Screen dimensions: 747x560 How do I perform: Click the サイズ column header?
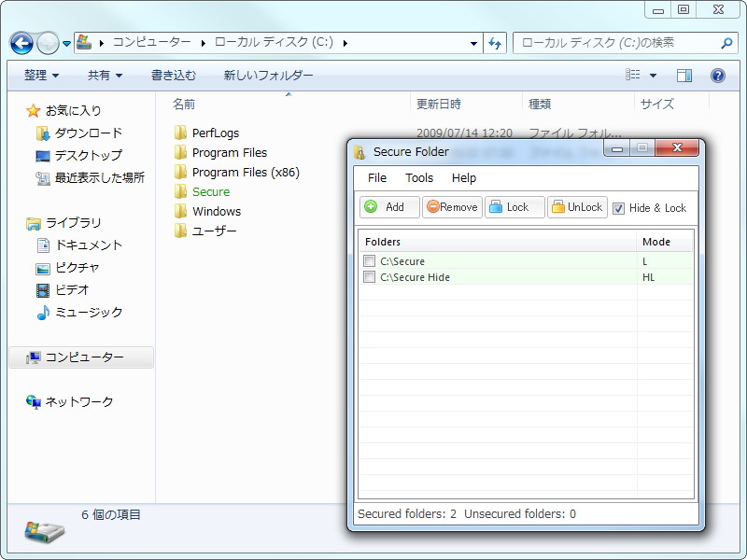(657, 104)
